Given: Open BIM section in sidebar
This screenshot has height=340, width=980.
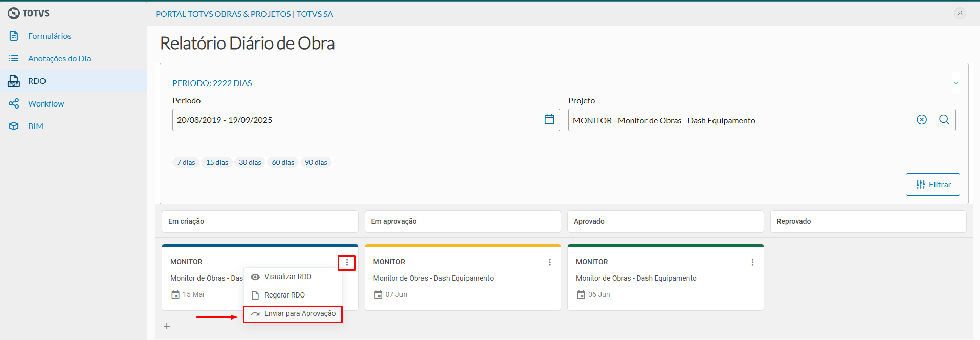Looking at the screenshot, I should click(36, 126).
